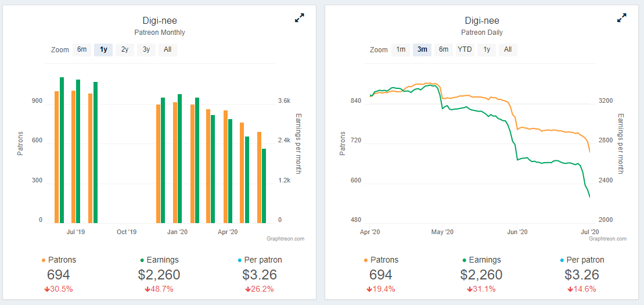Expand the Patreon Monthly chart to fullscreen
This screenshot has width=644, height=305.
(x=300, y=17)
